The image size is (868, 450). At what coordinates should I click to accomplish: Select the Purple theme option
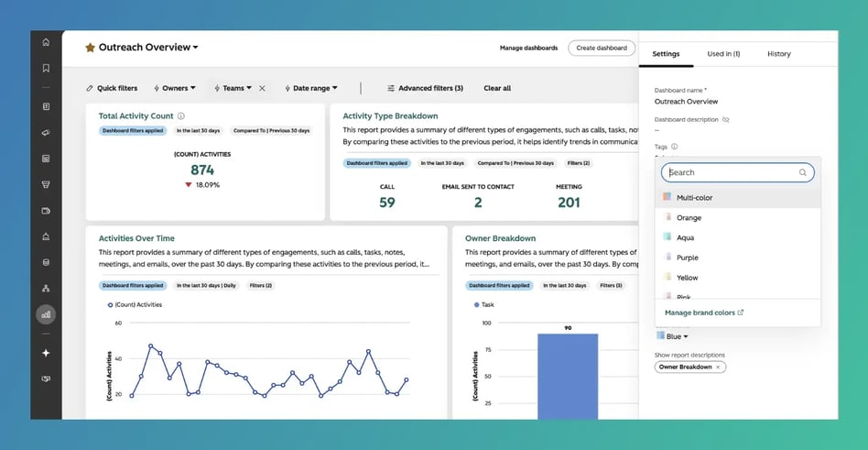pos(738,258)
